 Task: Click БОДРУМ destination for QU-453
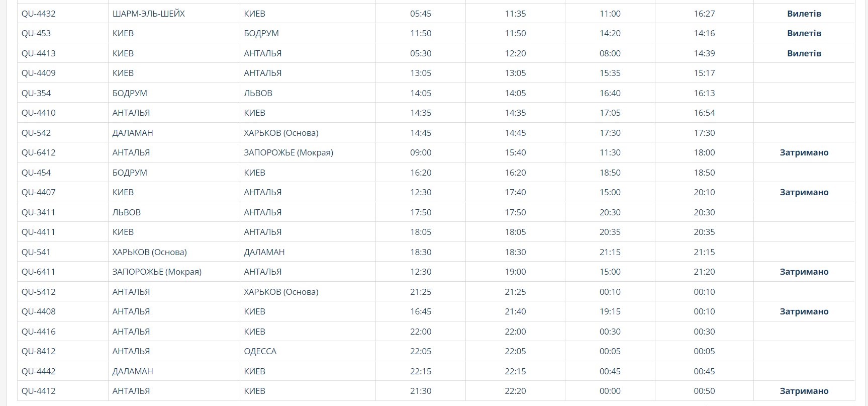tap(261, 33)
